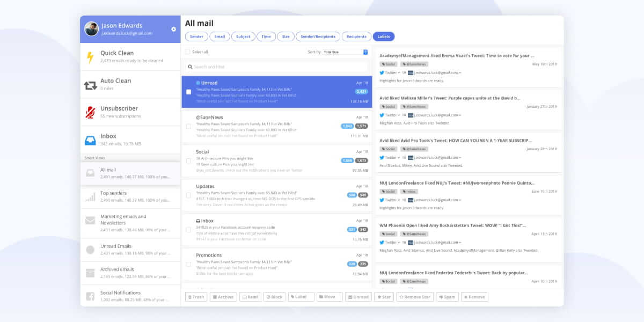
Task: Click the Archive button
Action: (223, 297)
